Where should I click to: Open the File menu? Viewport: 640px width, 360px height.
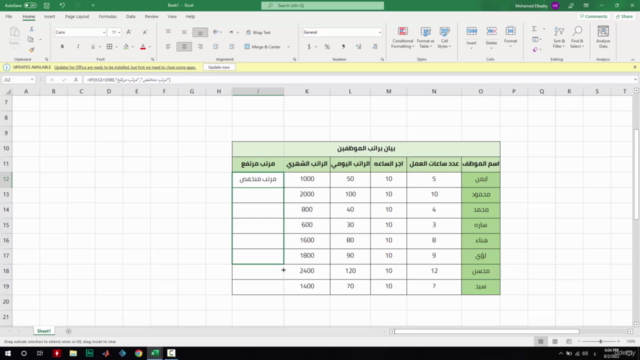click(x=9, y=16)
